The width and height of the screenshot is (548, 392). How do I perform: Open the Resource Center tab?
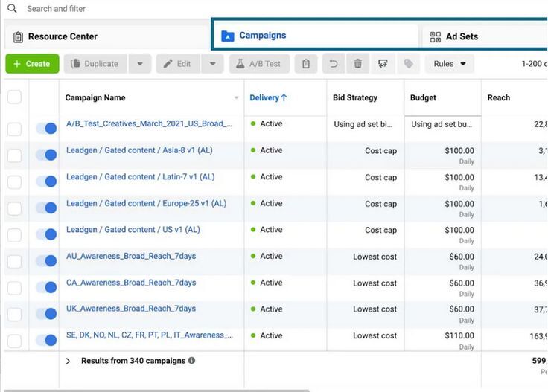[x=63, y=36]
